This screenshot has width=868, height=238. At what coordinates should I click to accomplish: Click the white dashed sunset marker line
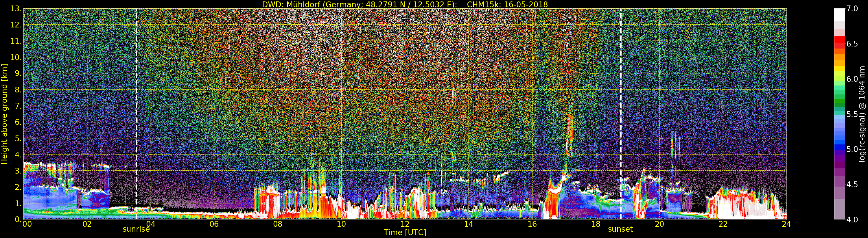click(x=621, y=114)
